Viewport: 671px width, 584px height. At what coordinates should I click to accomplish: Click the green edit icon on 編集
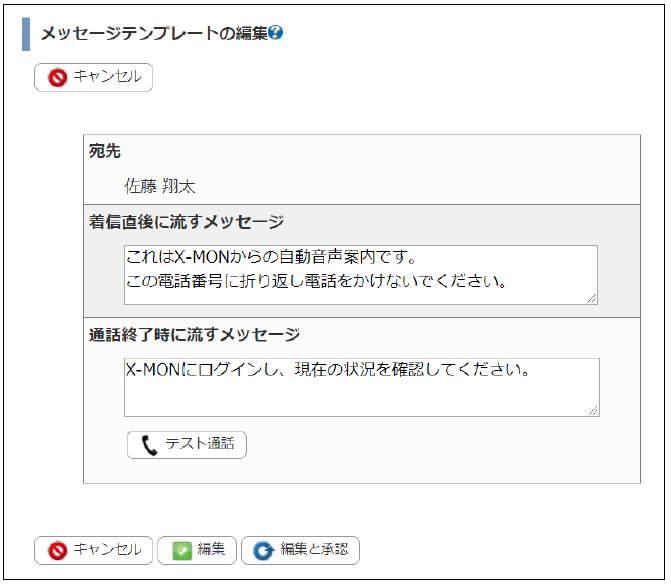coord(181,550)
